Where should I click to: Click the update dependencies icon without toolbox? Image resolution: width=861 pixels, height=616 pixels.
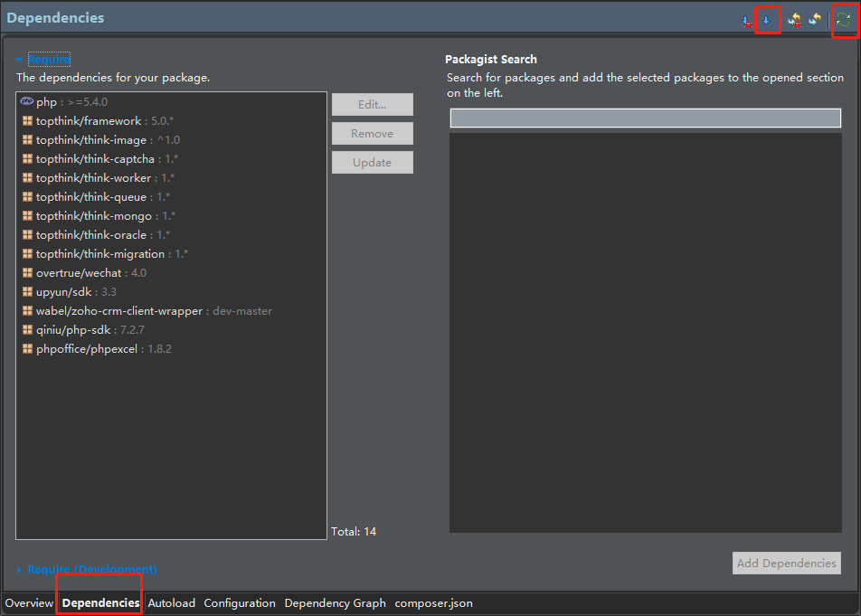tap(815, 20)
